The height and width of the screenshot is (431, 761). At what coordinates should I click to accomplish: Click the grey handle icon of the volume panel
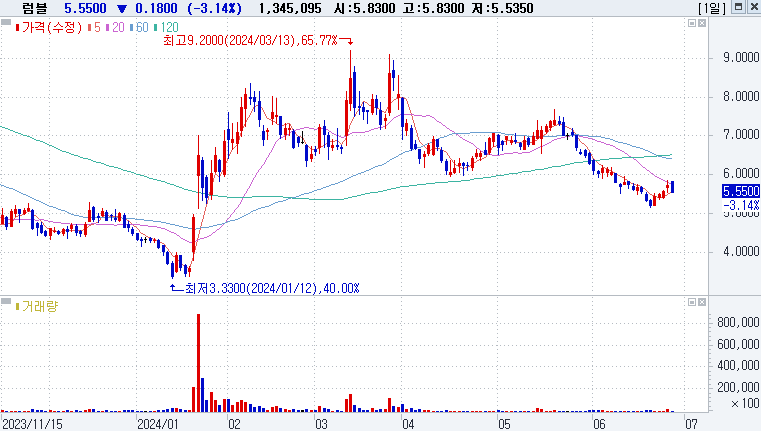(x=6, y=301)
